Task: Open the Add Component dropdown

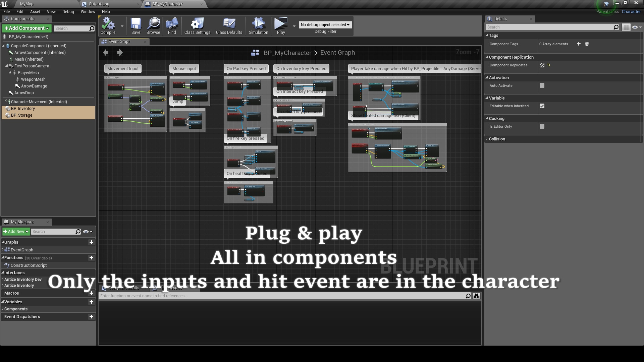Action: (26, 28)
